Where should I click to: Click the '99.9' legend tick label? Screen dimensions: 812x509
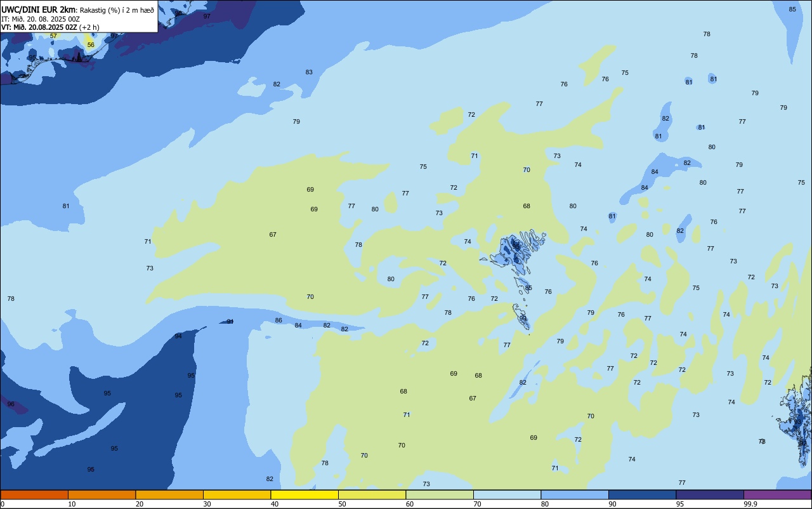(750, 504)
